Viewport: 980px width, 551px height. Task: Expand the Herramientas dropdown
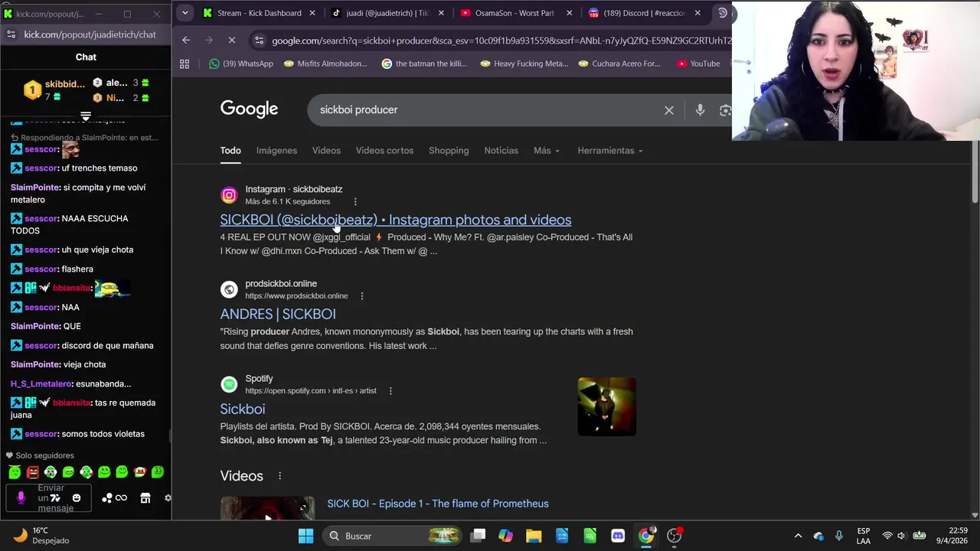click(x=610, y=151)
